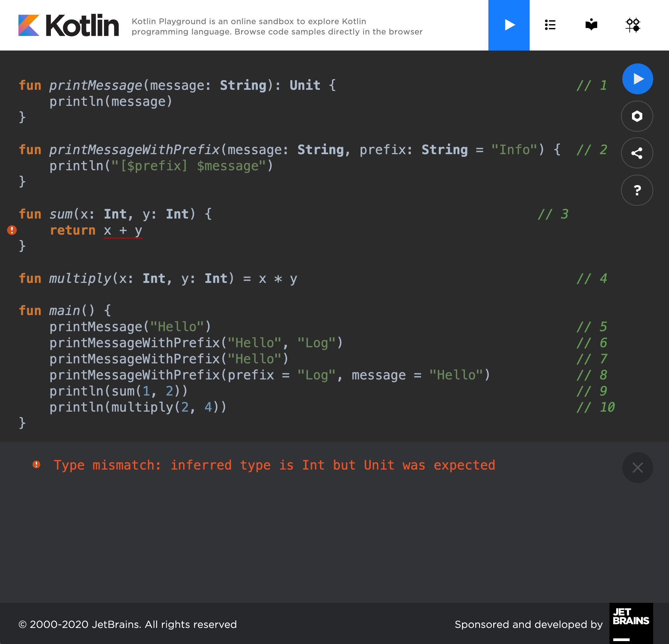Click the copyright JetBrains footer text
Image resolution: width=669 pixels, height=644 pixels.
[127, 624]
